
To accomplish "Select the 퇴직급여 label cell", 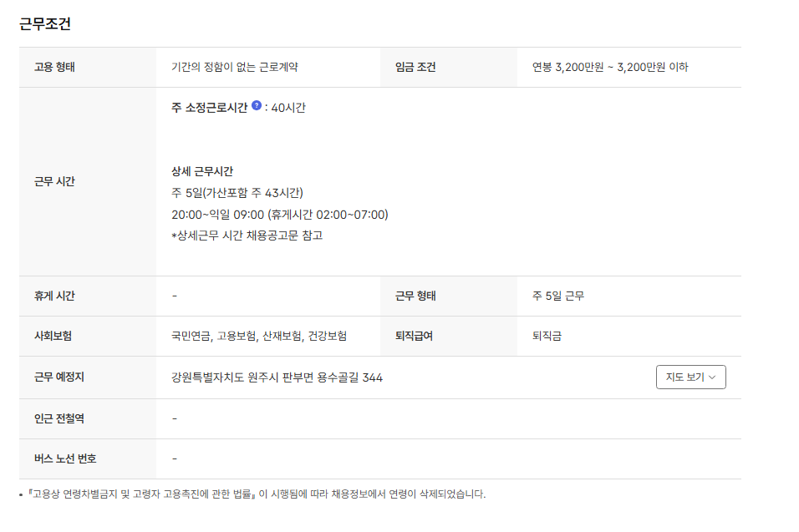I will (414, 337).
